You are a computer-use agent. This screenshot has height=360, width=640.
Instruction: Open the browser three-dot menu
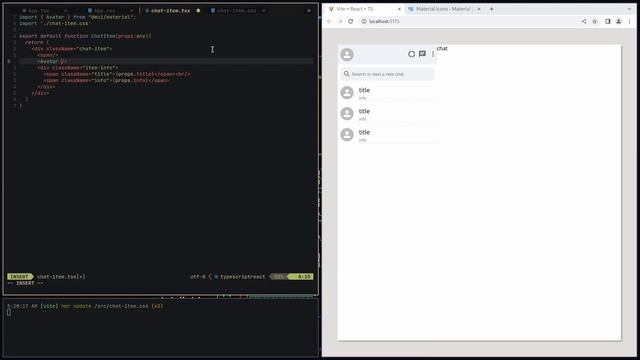629,21
